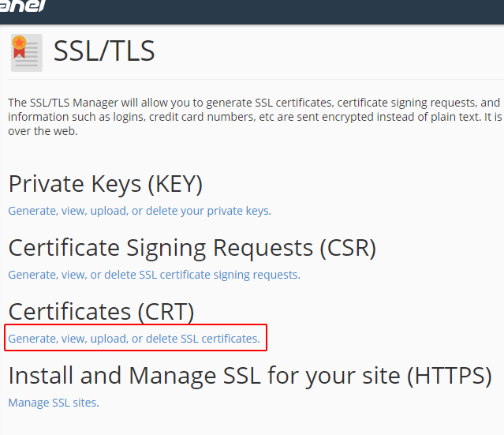504x435 pixels.
Task: Click the red ribbon on certificate icon
Action: tap(19, 54)
